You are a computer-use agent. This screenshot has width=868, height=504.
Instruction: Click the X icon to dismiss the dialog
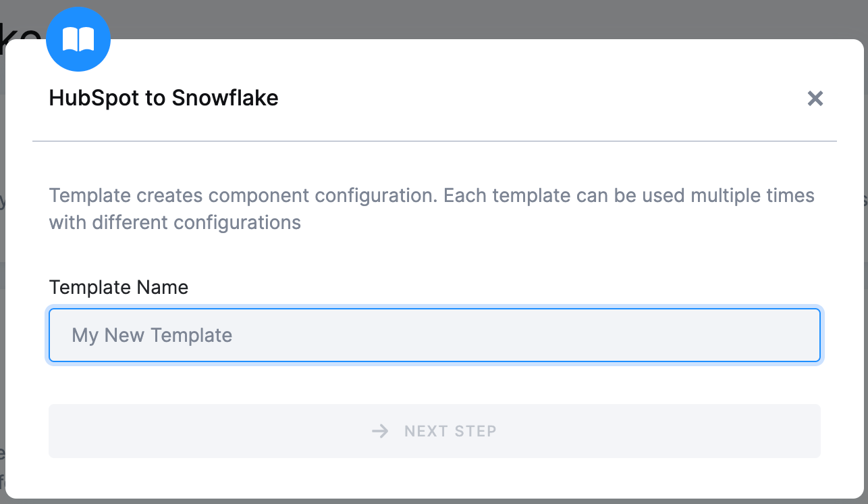pyautogui.click(x=815, y=99)
